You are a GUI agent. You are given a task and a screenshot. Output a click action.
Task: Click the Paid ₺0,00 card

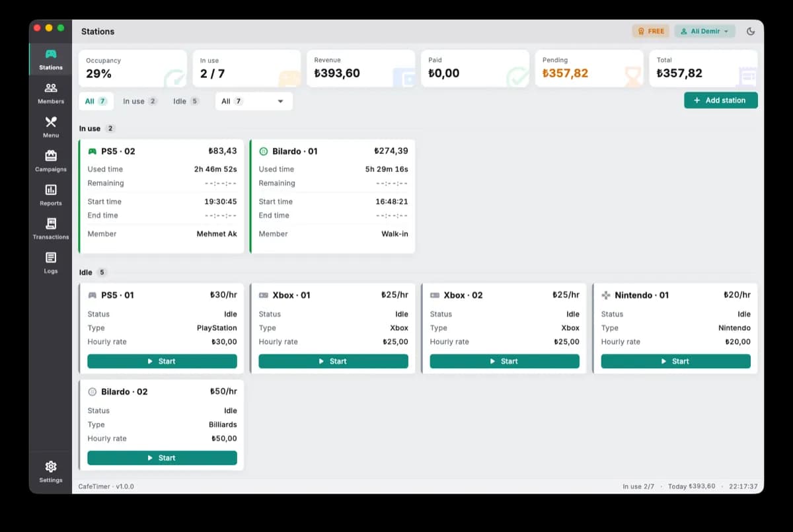(x=475, y=69)
